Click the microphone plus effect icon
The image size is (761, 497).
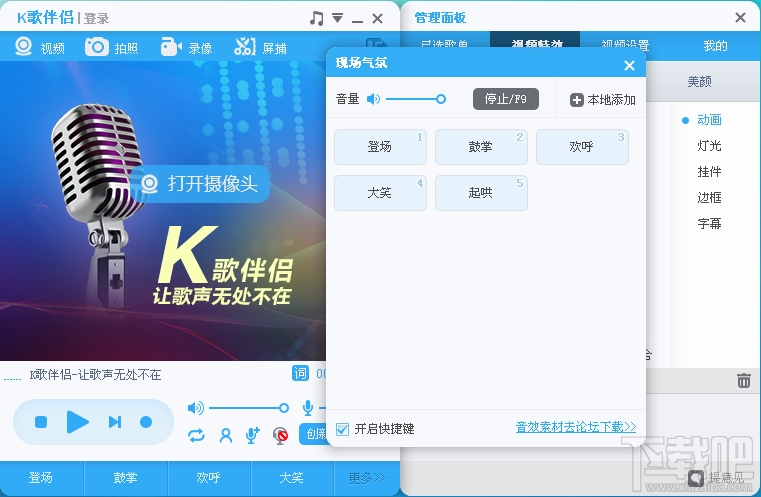[x=252, y=435]
